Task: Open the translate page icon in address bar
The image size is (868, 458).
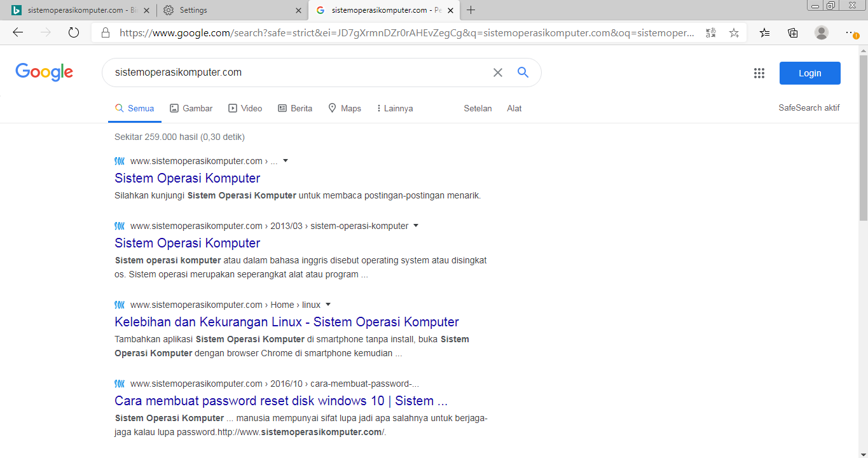Action: tap(711, 33)
